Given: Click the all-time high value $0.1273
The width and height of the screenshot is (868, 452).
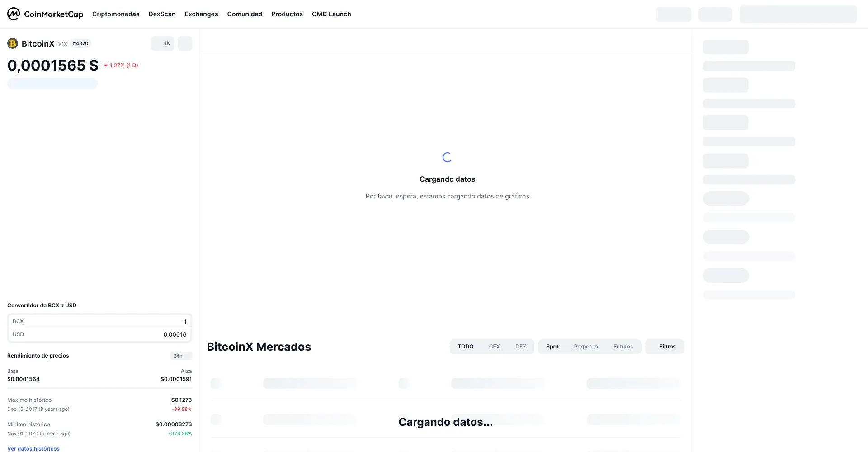Looking at the screenshot, I should [x=181, y=400].
